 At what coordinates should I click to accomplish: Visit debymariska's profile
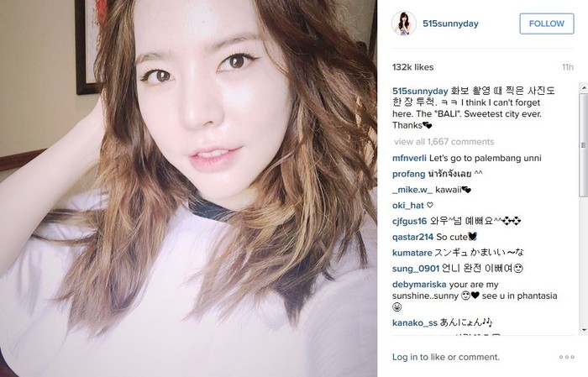coord(419,285)
